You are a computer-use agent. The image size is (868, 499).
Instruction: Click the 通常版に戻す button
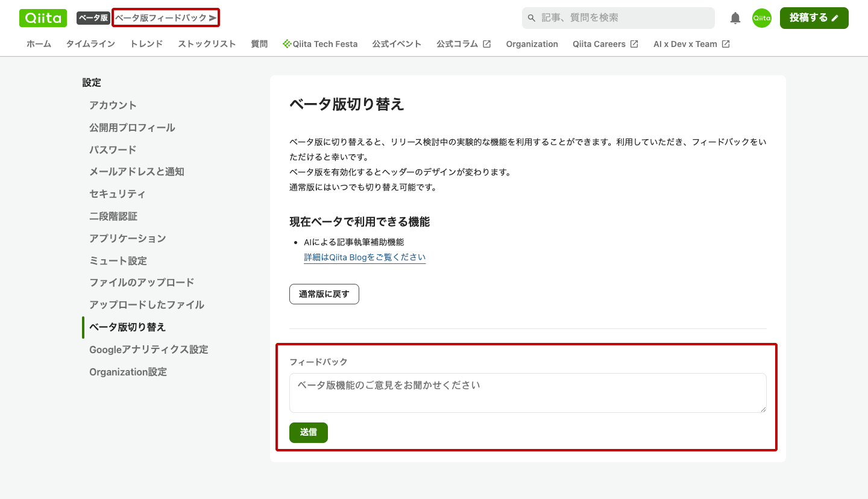click(324, 294)
